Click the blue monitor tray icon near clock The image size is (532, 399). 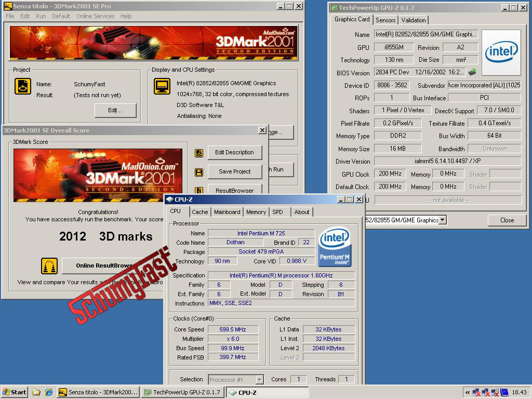tap(504, 393)
